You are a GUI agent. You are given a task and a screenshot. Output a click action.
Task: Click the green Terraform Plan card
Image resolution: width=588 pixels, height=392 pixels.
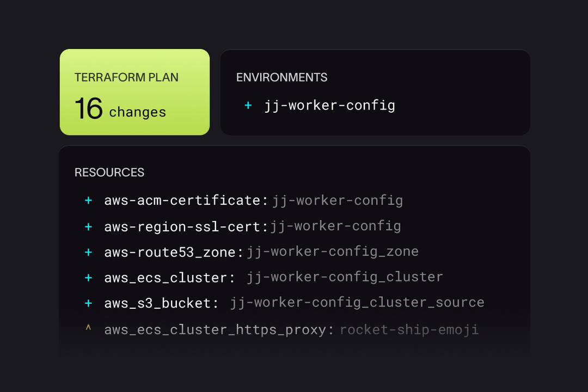134,92
